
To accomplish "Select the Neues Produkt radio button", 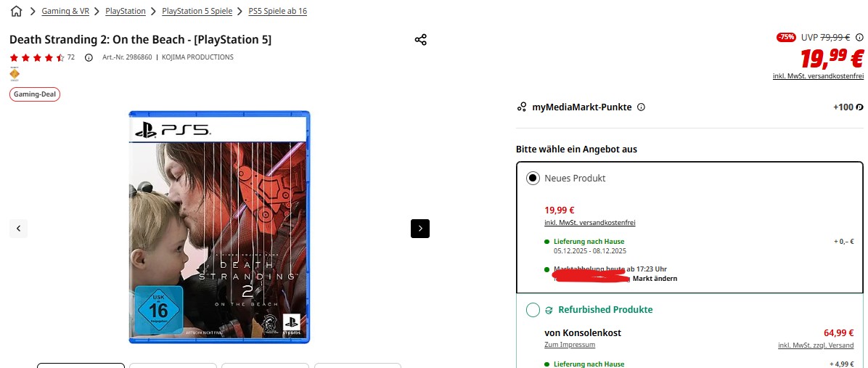I will click(x=533, y=178).
